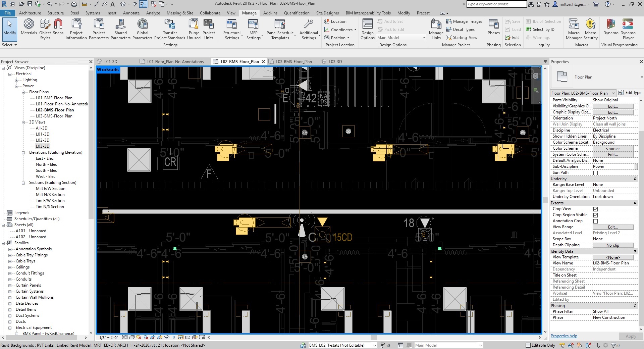Open Global Parameters
644x349 pixels.
tap(142, 29)
